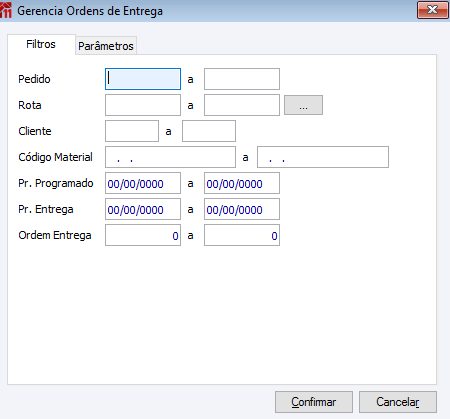The image size is (450, 419).
Task: Select the starting Cliente field
Action: 132,131
